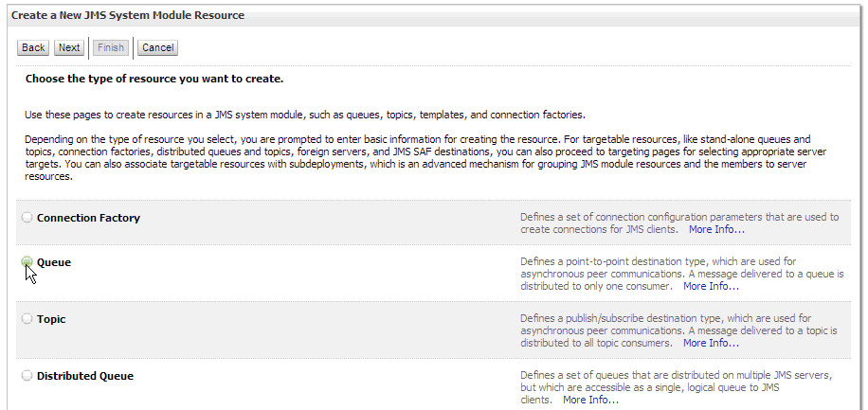Click the Next button
Image resolution: width=868 pixels, height=410 pixels.
click(x=69, y=47)
